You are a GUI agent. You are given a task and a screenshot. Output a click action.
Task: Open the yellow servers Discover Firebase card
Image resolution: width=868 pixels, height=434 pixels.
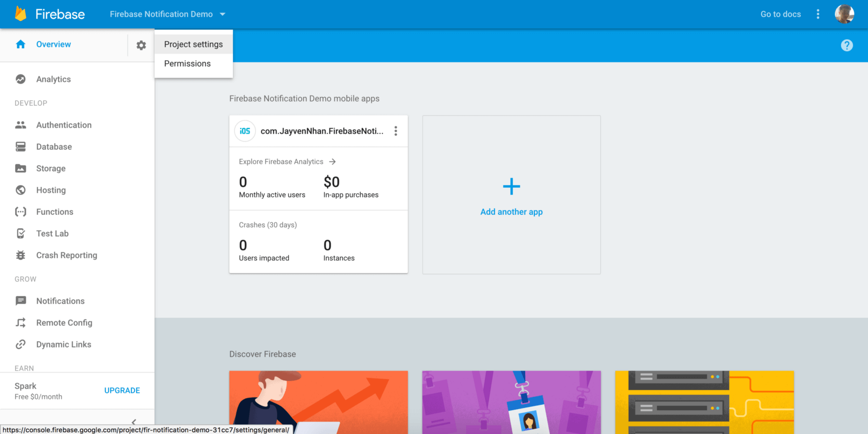(x=705, y=403)
